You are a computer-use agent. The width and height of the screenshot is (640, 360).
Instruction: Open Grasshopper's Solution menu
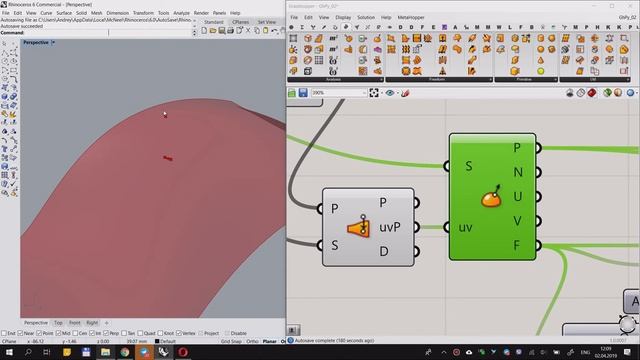[x=366, y=18]
